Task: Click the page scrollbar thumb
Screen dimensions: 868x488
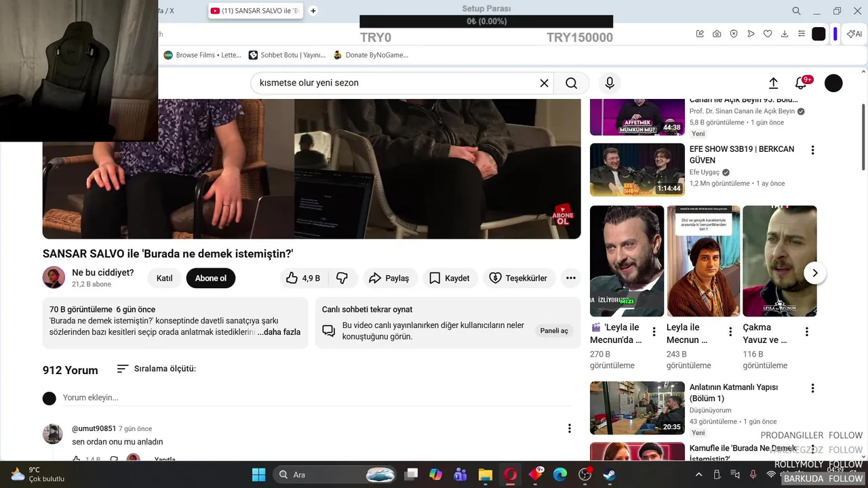Action: [863, 137]
